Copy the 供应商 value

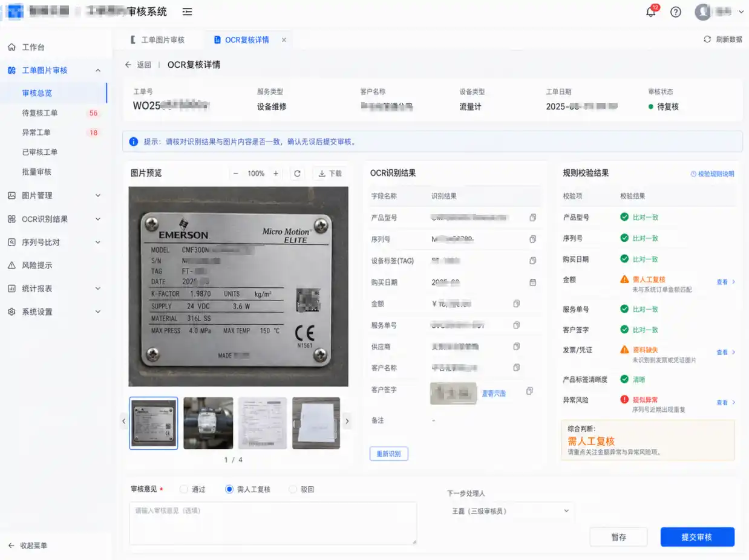pyautogui.click(x=516, y=347)
